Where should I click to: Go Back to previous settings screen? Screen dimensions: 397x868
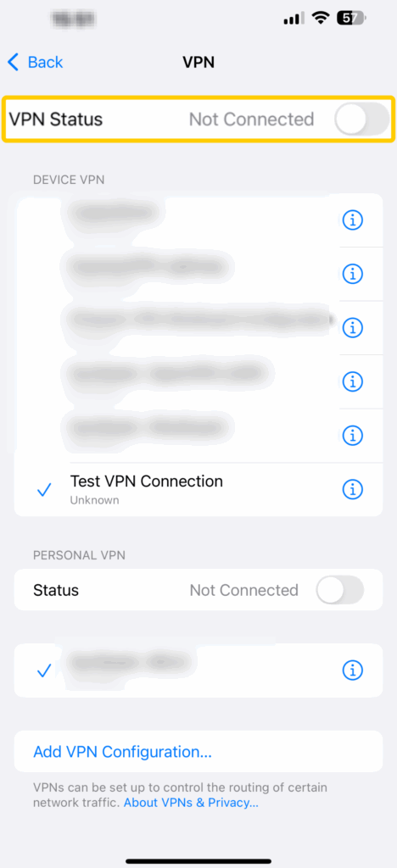click(x=36, y=62)
